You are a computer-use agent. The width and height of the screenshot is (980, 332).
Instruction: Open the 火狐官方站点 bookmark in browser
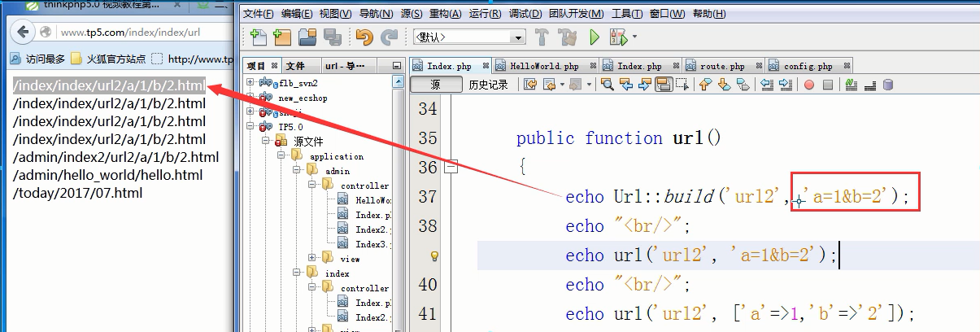coord(108,59)
